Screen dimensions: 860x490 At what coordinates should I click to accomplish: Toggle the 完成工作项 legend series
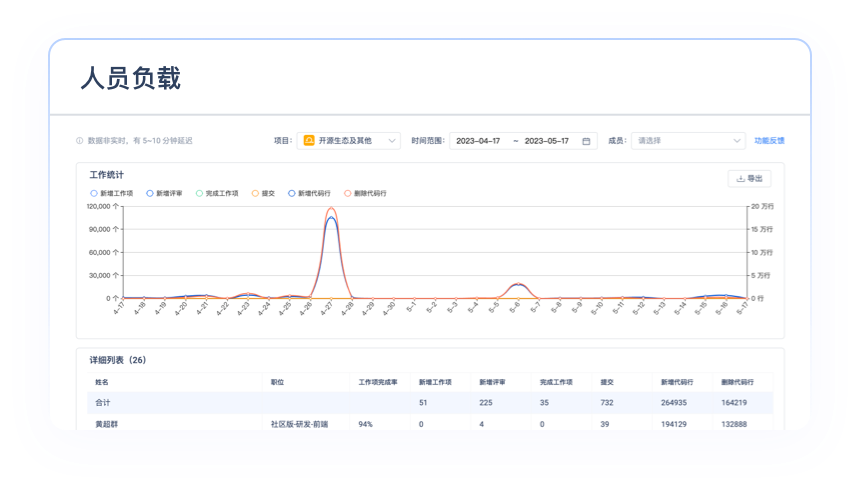click(217, 193)
